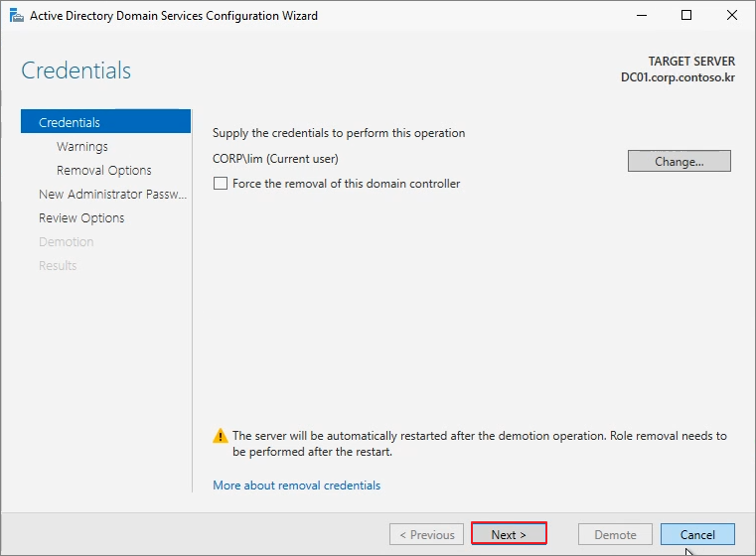Click the < Previous button
The height and width of the screenshot is (556, 756).
(x=427, y=534)
